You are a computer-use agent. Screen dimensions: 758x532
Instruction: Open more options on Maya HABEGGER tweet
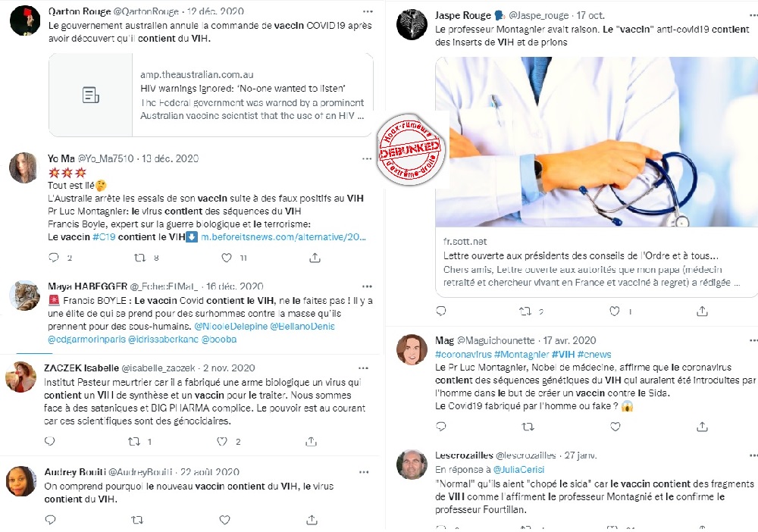(x=368, y=286)
